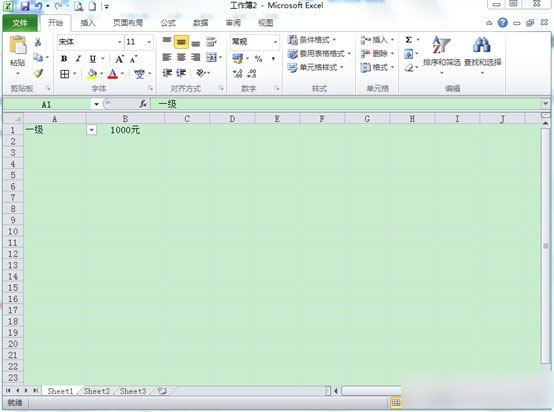Switch to 审阅 Review tab

pyautogui.click(x=233, y=23)
